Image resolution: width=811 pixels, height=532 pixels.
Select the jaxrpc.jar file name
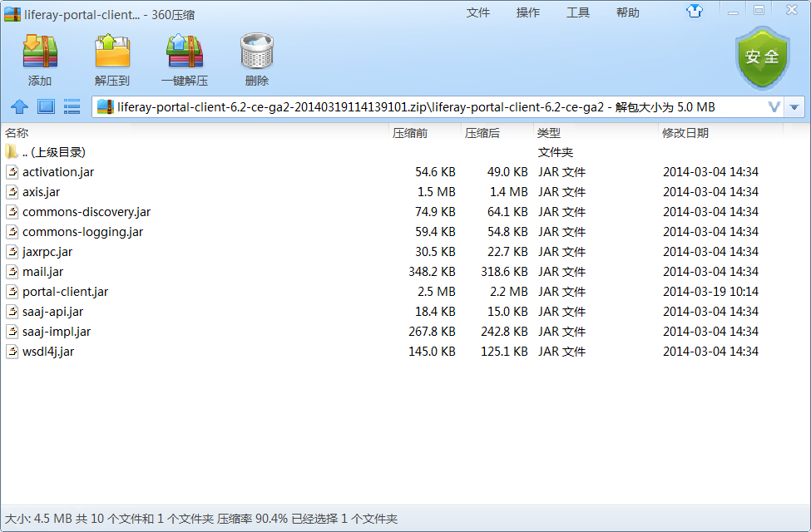click(47, 252)
